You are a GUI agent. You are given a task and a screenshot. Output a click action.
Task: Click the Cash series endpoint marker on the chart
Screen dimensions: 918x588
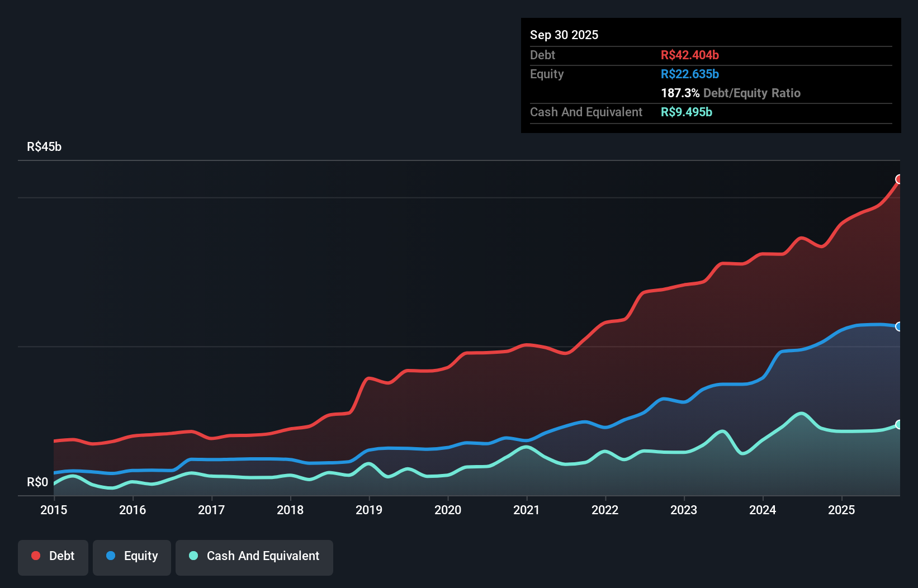click(900, 424)
